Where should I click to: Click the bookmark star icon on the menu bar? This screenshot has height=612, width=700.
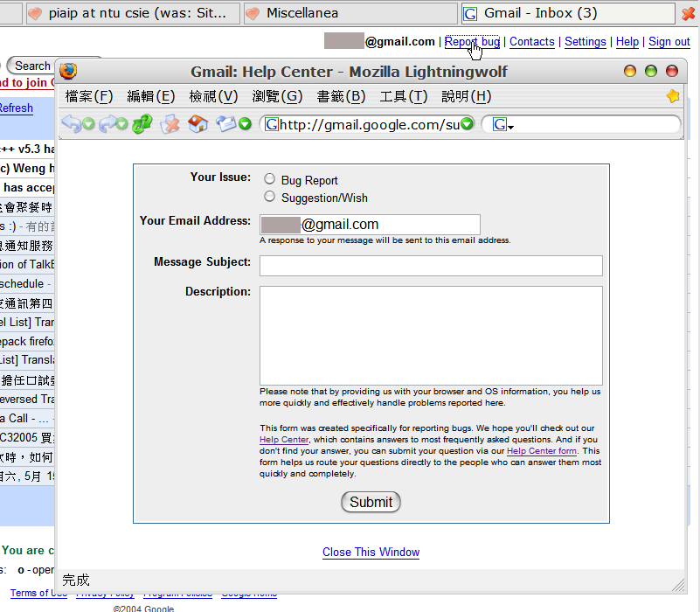point(673,96)
